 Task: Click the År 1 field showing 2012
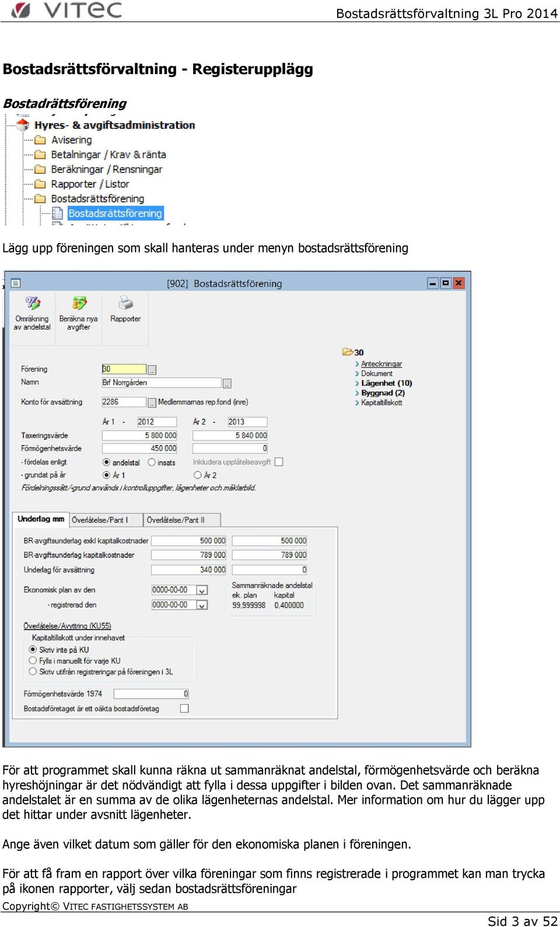(157, 422)
